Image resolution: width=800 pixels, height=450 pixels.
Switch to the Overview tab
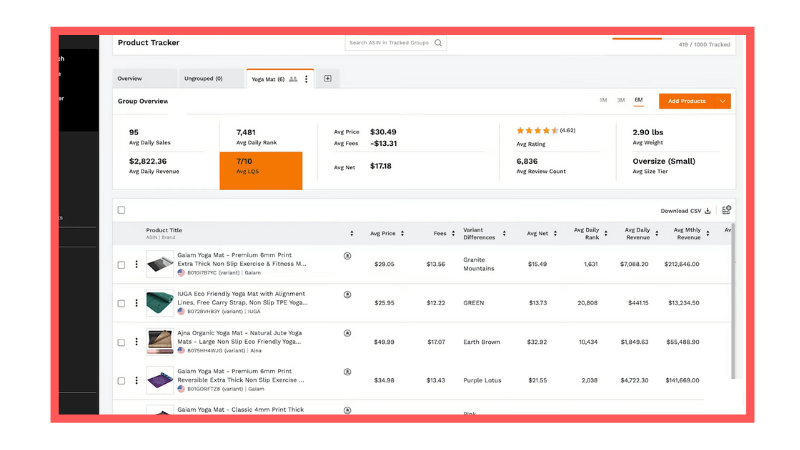[130, 78]
